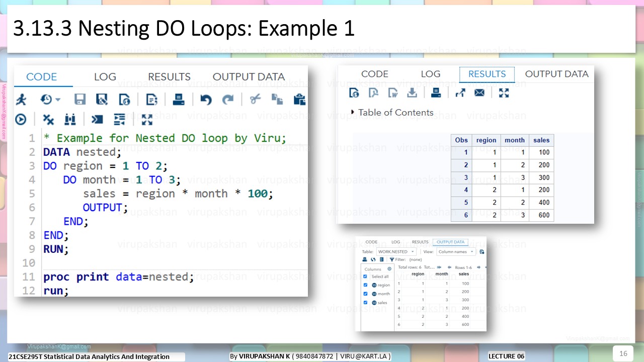Click the sales column header in results table
644x362 pixels.
click(541, 140)
